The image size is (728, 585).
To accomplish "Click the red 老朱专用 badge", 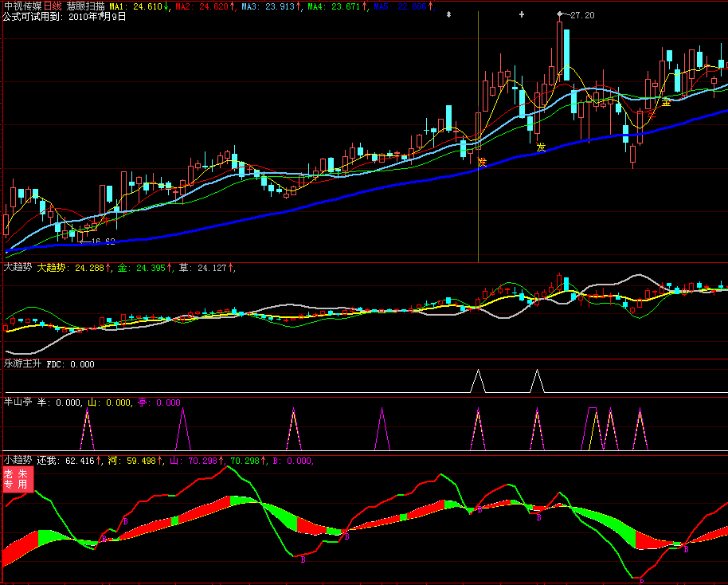I will click(16, 479).
